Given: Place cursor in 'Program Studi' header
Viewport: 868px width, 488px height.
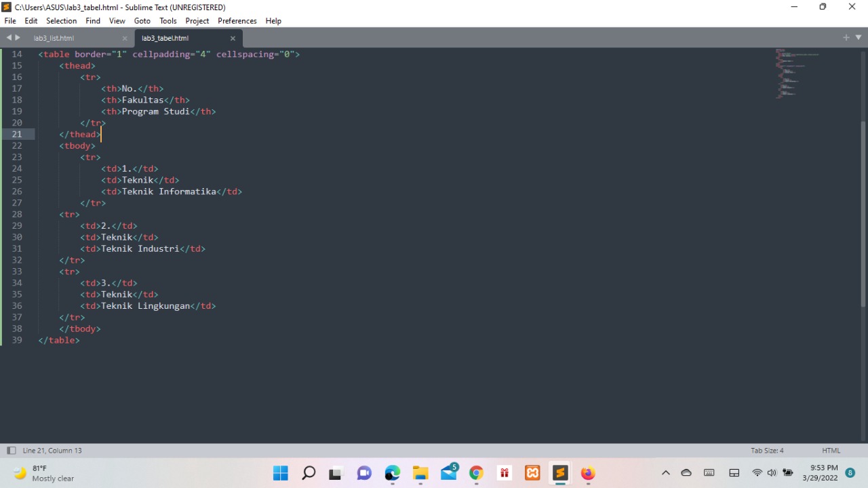Looking at the screenshot, I should pos(156,111).
